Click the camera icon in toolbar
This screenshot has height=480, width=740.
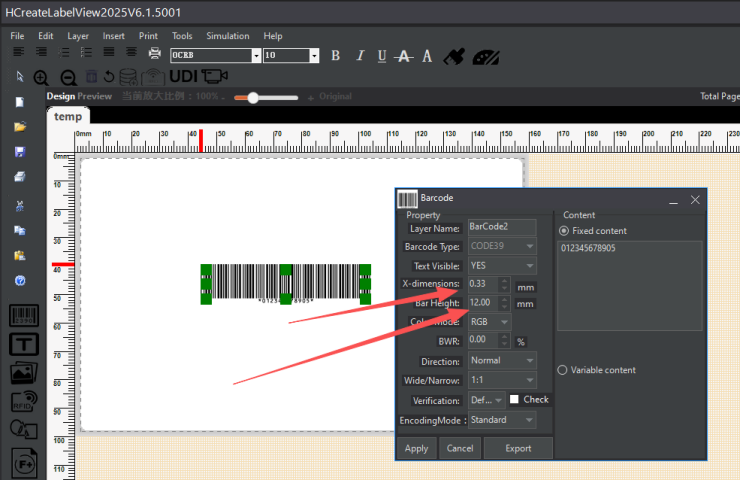215,76
